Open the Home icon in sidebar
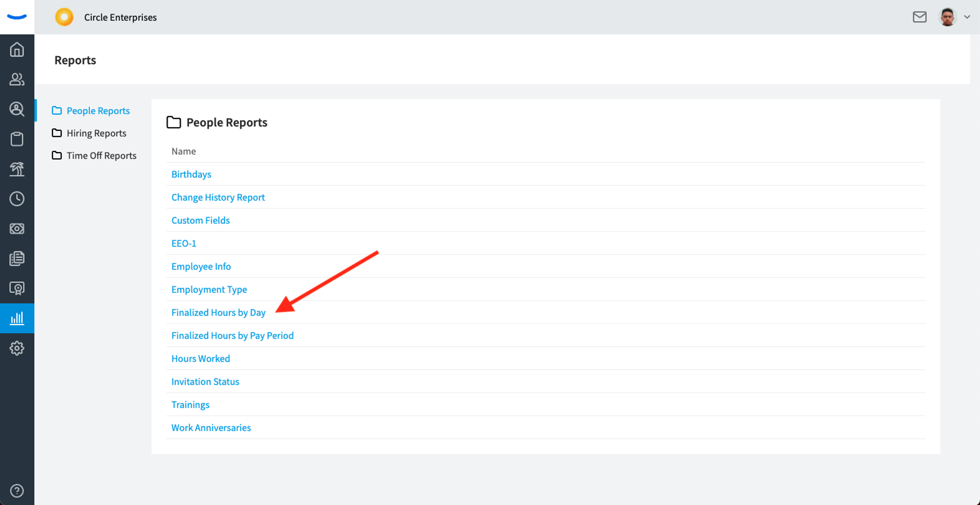This screenshot has width=980, height=505. click(17, 49)
